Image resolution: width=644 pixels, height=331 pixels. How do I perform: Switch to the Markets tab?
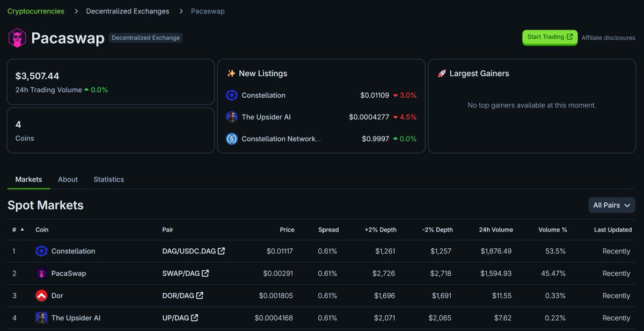pos(28,179)
